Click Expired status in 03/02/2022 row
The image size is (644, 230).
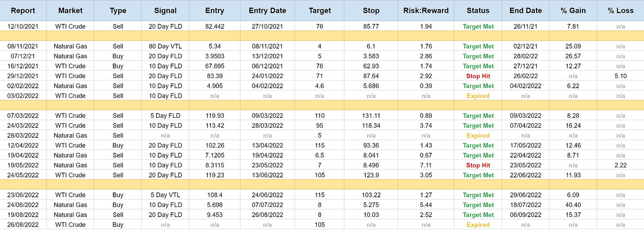click(478, 96)
